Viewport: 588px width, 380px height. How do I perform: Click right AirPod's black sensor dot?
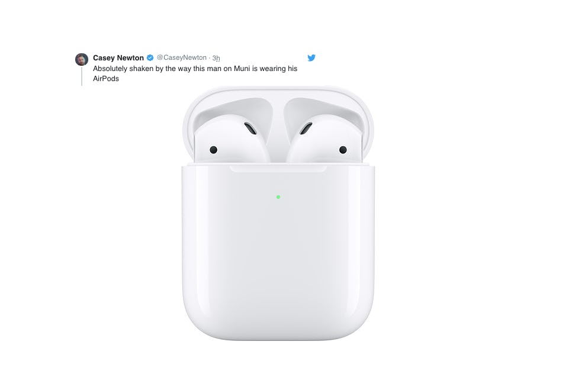(x=343, y=150)
